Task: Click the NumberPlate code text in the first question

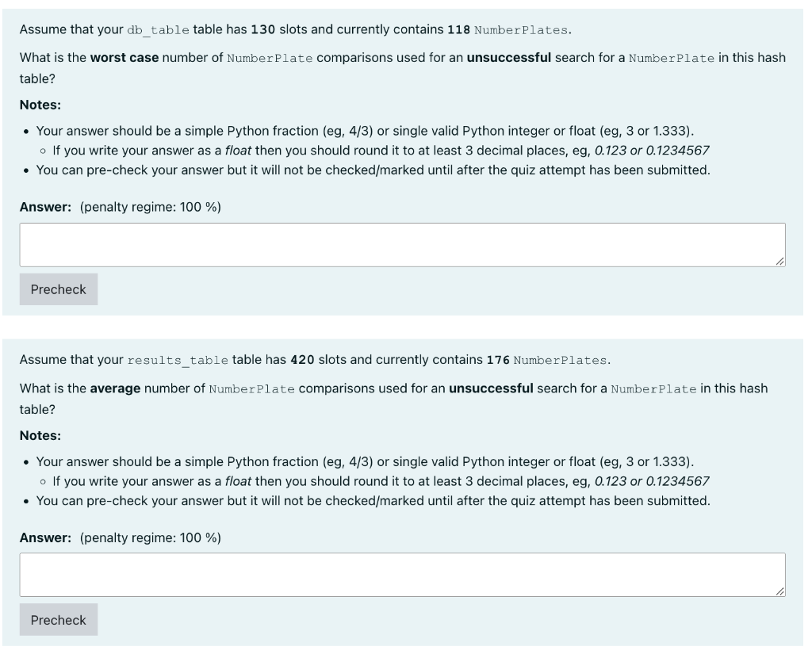Action: click(x=272, y=56)
